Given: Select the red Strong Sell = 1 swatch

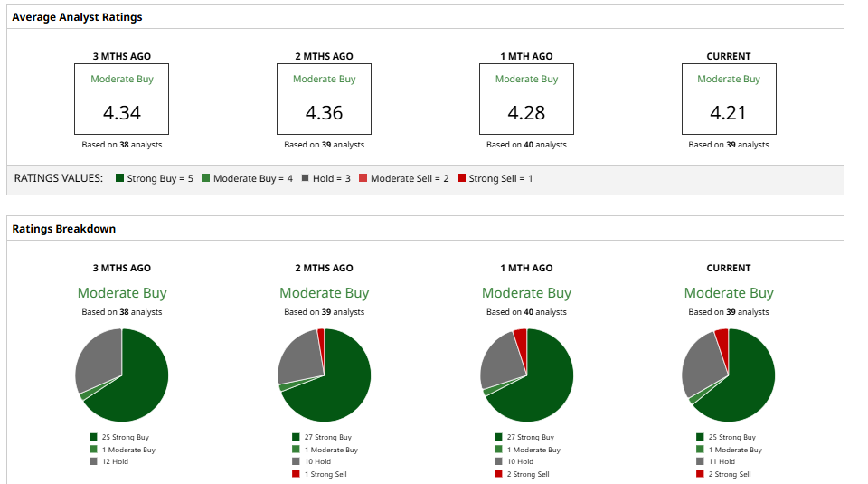Looking at the screenshot, I should (x=462, y=178).
